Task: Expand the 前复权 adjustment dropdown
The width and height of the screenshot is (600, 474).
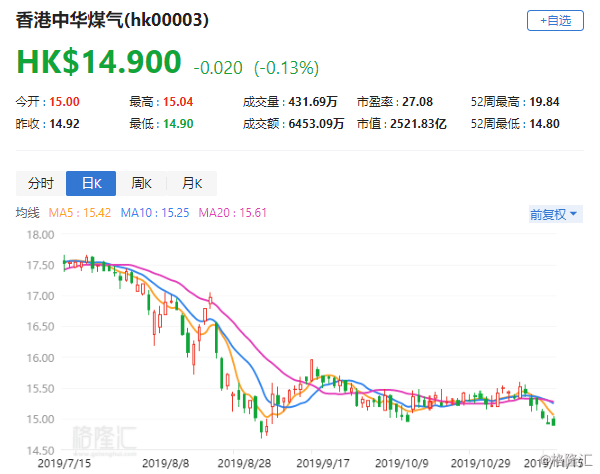Action: coord(556,214)
